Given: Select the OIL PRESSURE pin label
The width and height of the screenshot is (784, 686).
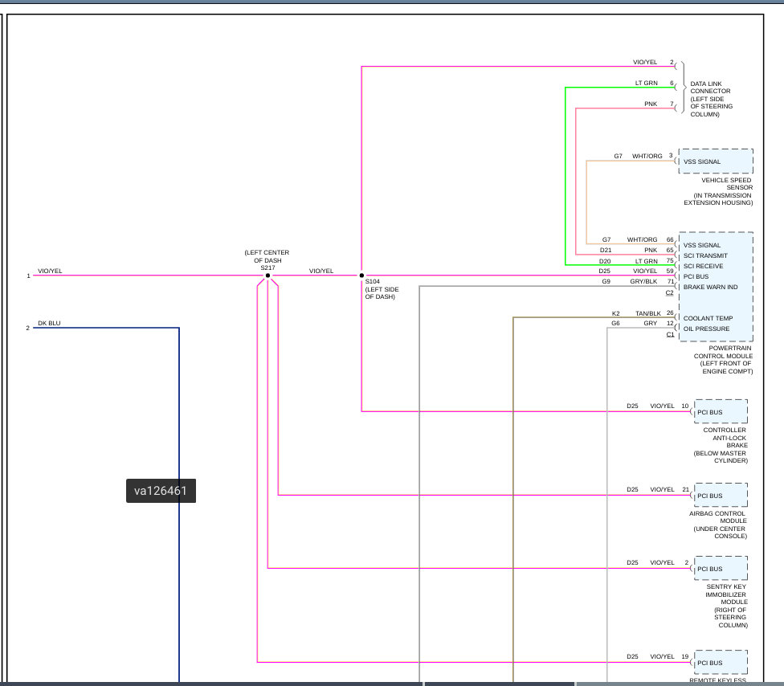Looking at the screenshot, I should (x=706, y=329).
